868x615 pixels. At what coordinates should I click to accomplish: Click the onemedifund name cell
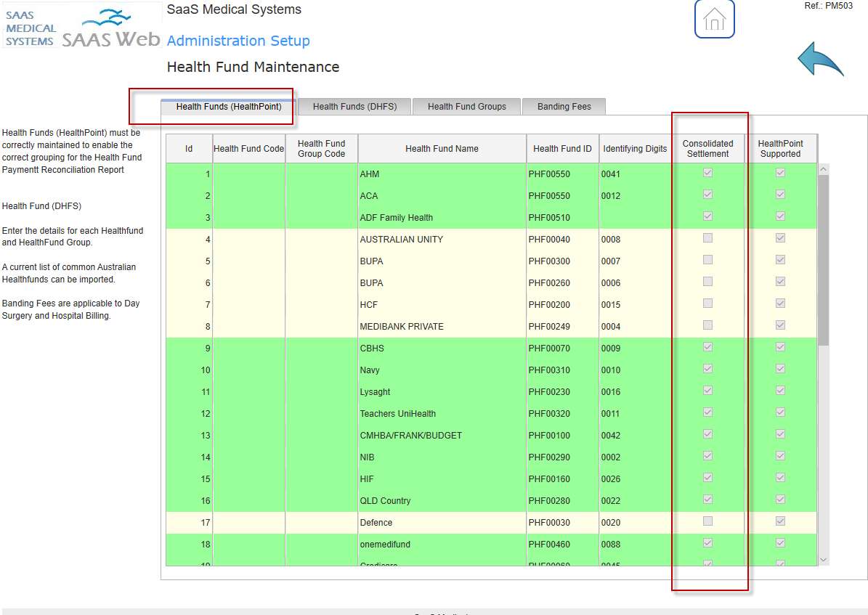point(442,544)
